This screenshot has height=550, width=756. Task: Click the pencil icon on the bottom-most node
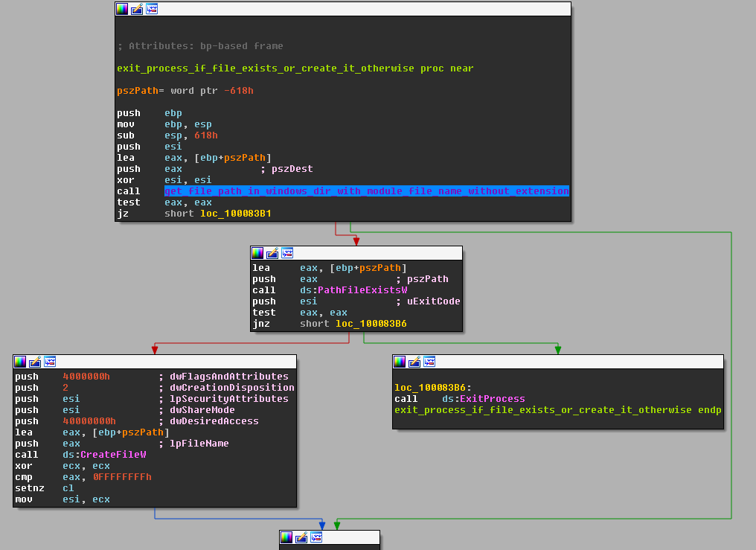[301, 537]
